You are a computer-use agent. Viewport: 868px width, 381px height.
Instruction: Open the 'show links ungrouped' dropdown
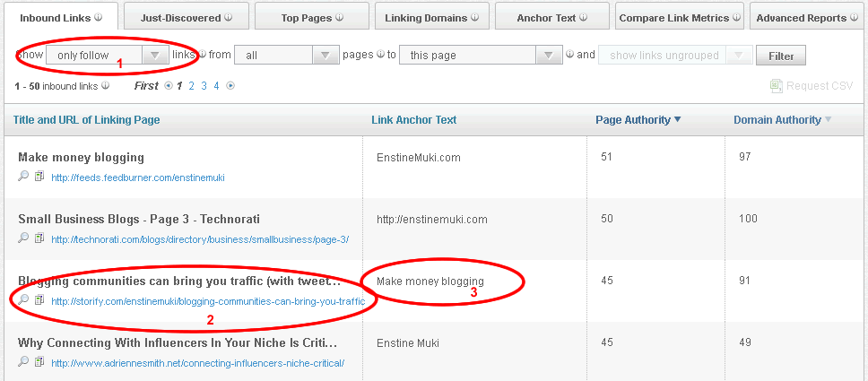click(x=675, y=55)
